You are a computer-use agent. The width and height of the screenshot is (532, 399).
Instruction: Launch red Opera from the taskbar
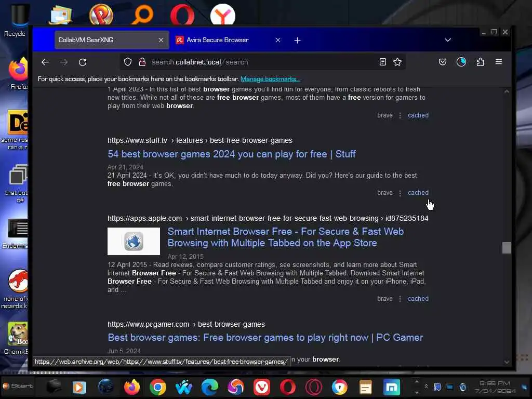coord(288,387)
